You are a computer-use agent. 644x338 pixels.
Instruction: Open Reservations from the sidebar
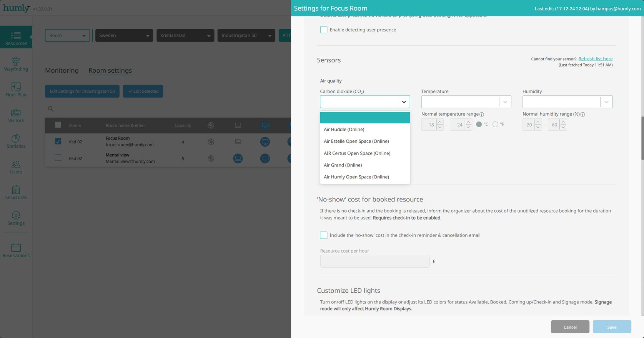coord(16,250)
